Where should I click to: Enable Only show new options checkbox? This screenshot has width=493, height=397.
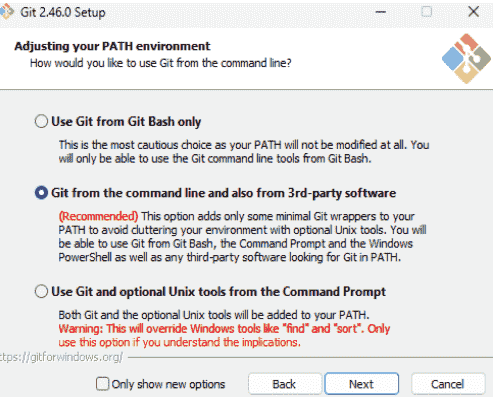coord(102,384)
